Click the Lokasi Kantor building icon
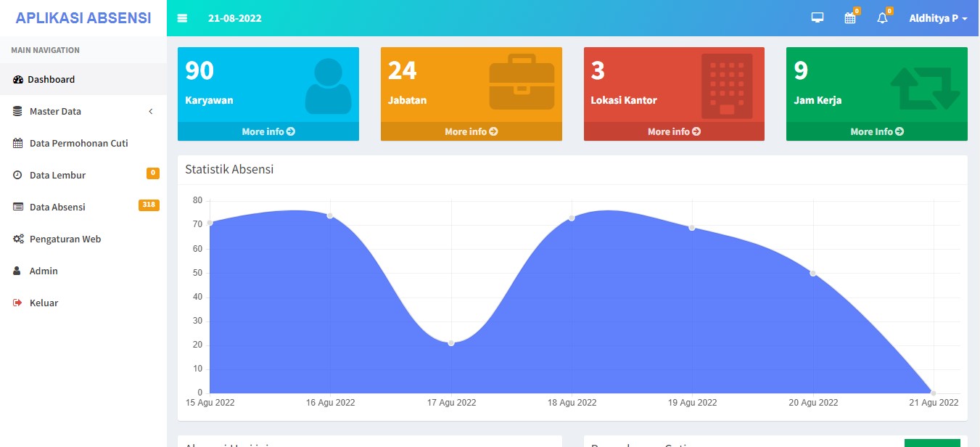The height and width of the screenshot is (447, 980). (x=726, y=86)
